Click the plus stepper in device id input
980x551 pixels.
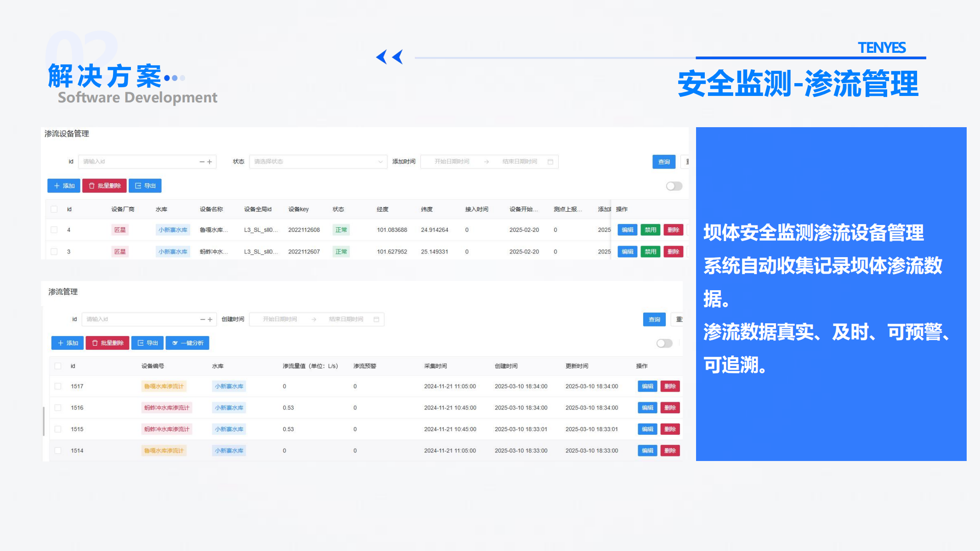tap(210, 162)
